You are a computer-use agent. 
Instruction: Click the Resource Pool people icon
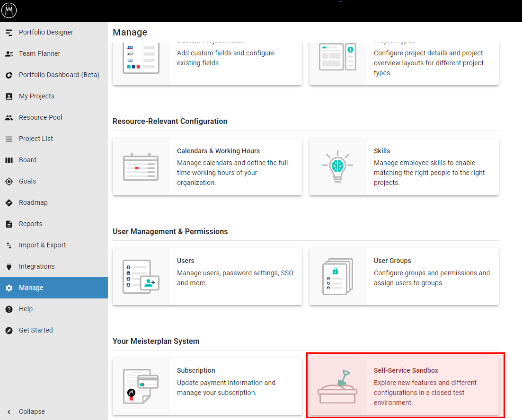click(9, 117)
